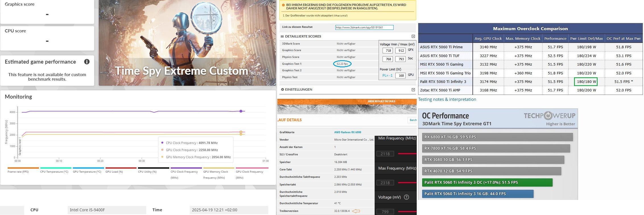Click the Max Frequency value box 2318
Image resolution: width=644 pixels, height=215 pixels.
(x=385, y=183)
